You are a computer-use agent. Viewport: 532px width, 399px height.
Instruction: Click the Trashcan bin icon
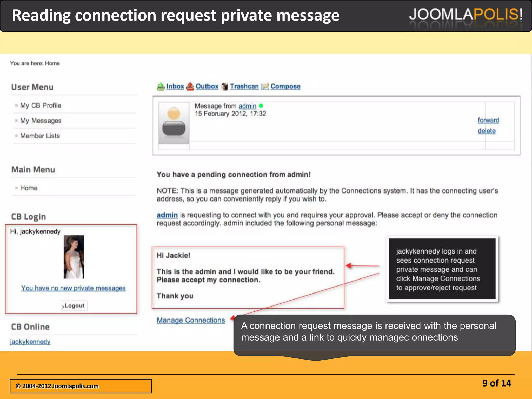pos(225,87)
